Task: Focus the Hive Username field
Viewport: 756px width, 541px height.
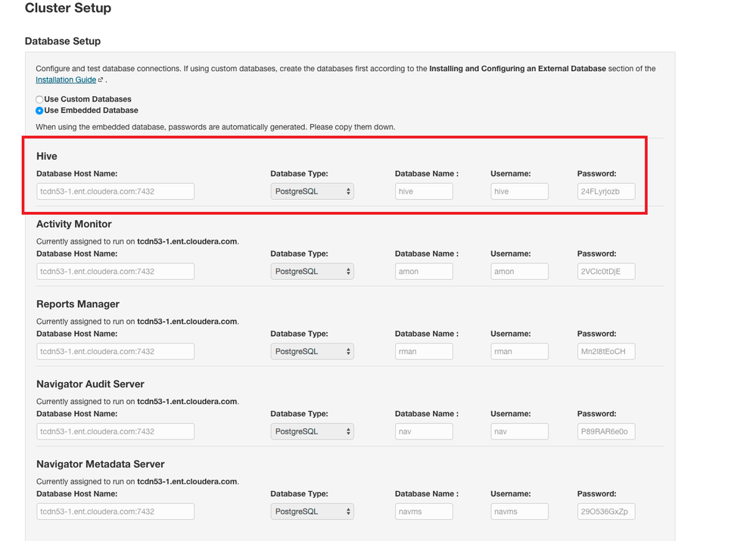Action: click(x=519, y=191)
